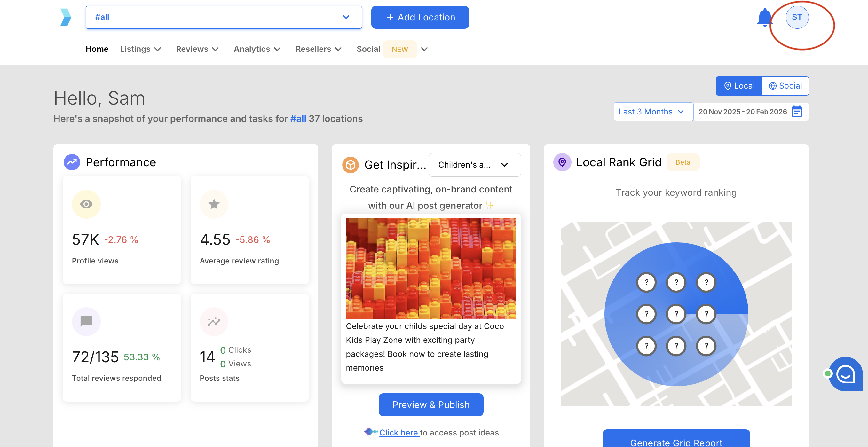Image resolution: width=868 pixels, height=447 pixels.
Task: Switch dashboard view to Social
Action: pos(785,86)
